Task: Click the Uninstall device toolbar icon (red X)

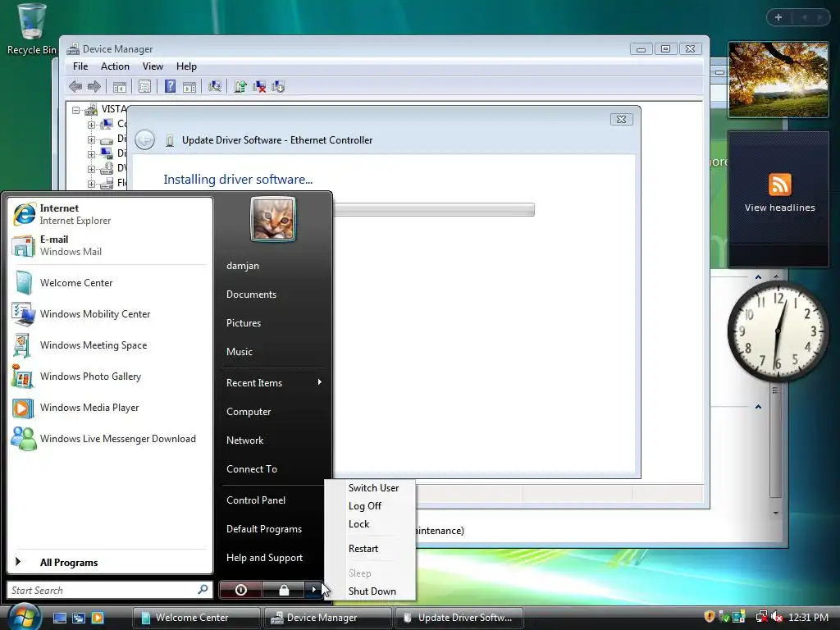Action: coord(259,86)
